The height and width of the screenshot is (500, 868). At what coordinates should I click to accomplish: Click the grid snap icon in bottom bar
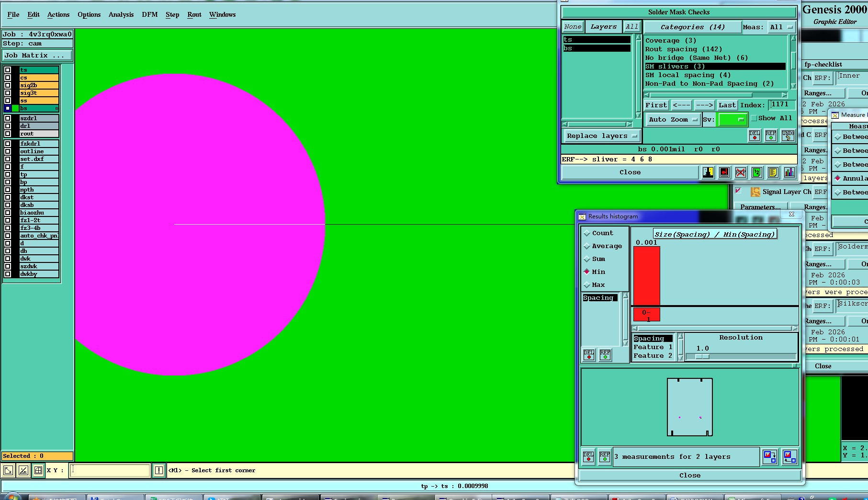(x=38, y=470)
